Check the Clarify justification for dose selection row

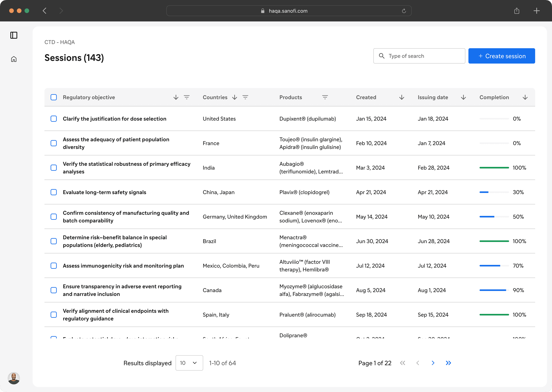click(x=54, y=119)
